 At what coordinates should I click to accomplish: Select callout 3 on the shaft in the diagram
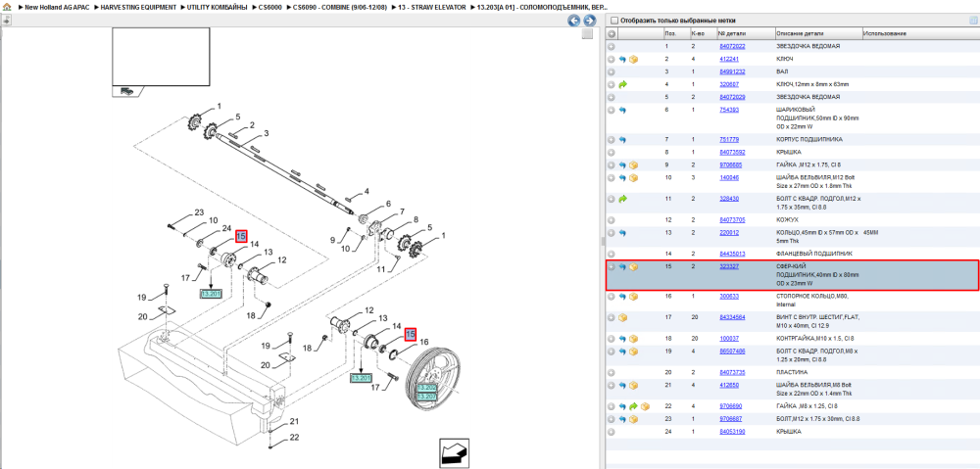pyautogui.click(x=267, y=133)
